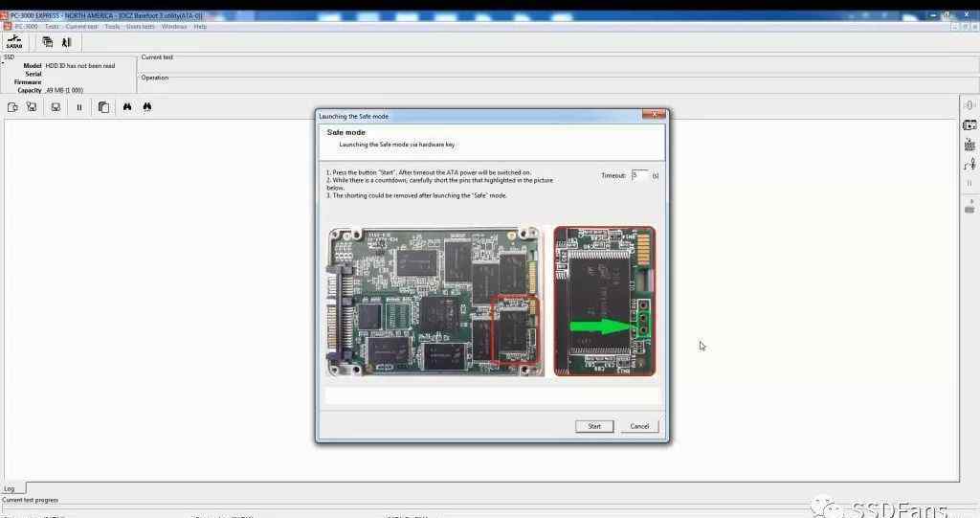Click the Capacity value text
The height and width of the screenshot is (518, 980).
pos(64,90)
